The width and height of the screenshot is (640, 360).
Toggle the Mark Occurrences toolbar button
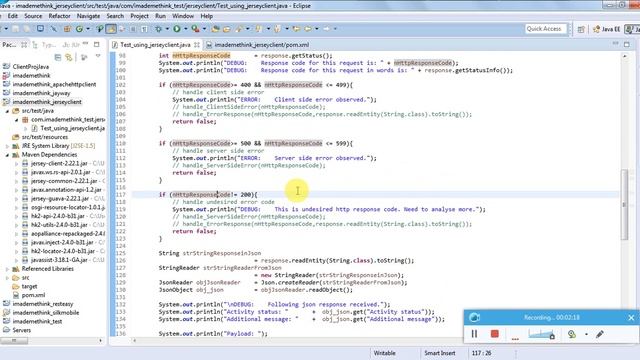[111, 29]
